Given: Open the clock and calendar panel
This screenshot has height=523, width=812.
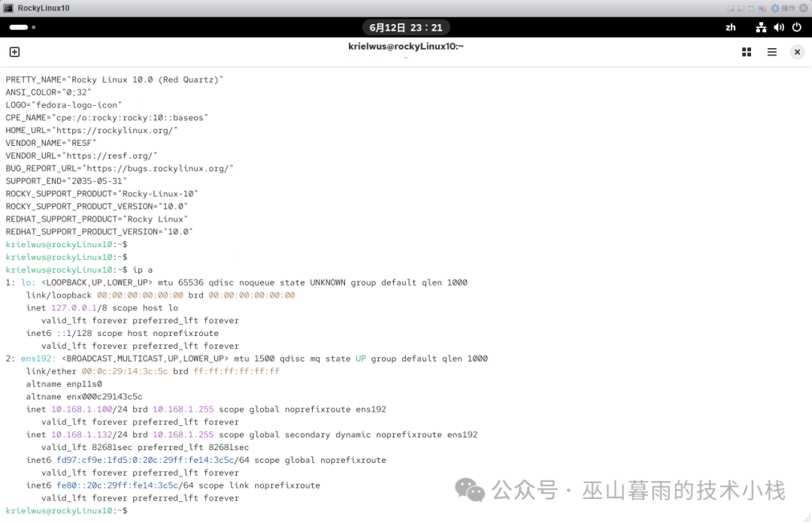Looking at the screenshot, I should [406, 27].
